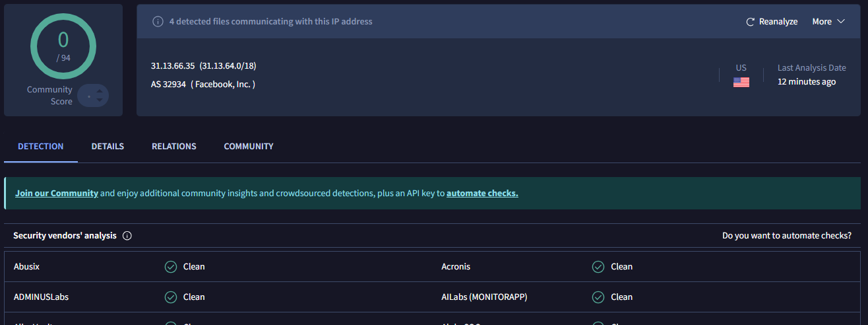Expand the More dropdown menu
Image resolution: width=868 pixels, height=325 pixels.
point(828,22)
